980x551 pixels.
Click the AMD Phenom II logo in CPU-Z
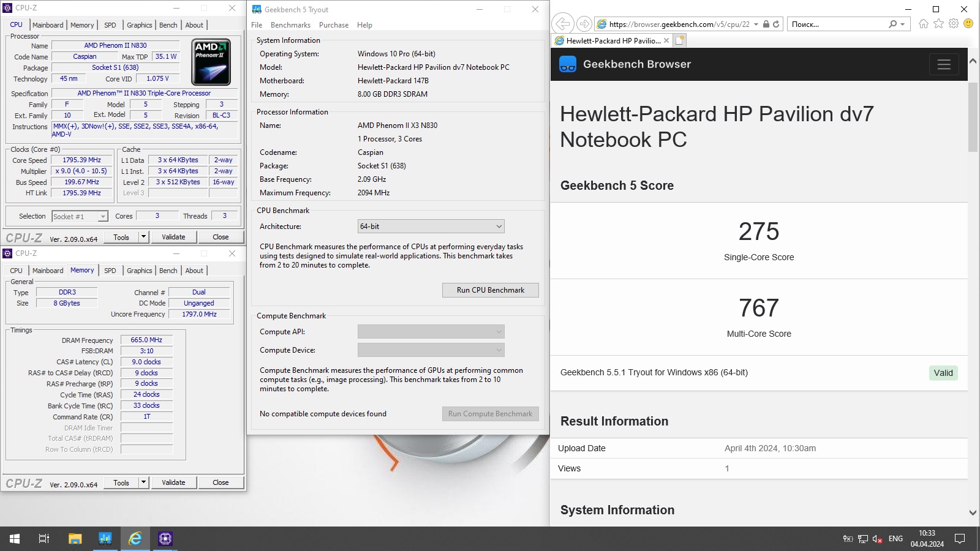tap(211, 62)
